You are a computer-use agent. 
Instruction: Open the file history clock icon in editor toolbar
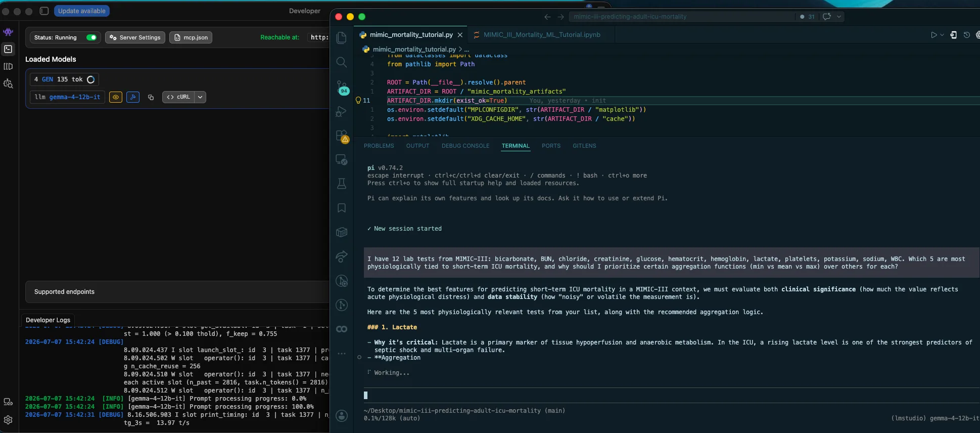(967, 35)
